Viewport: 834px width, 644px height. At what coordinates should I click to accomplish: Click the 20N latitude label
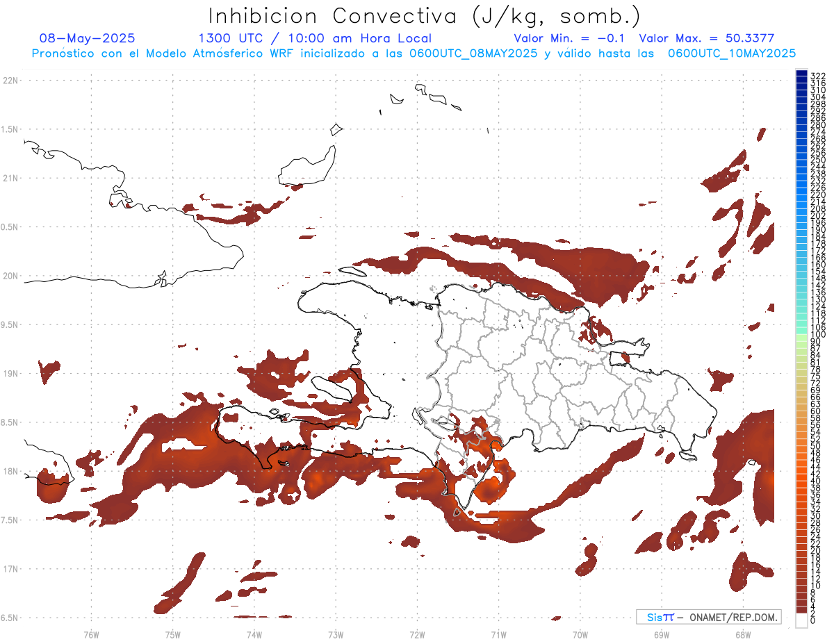(11, 276)
